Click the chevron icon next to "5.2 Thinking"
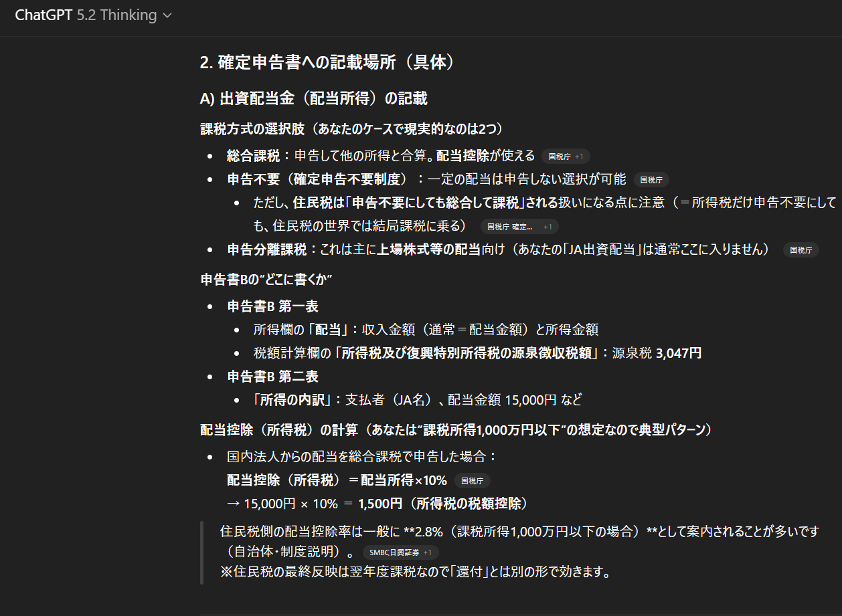 167,15
